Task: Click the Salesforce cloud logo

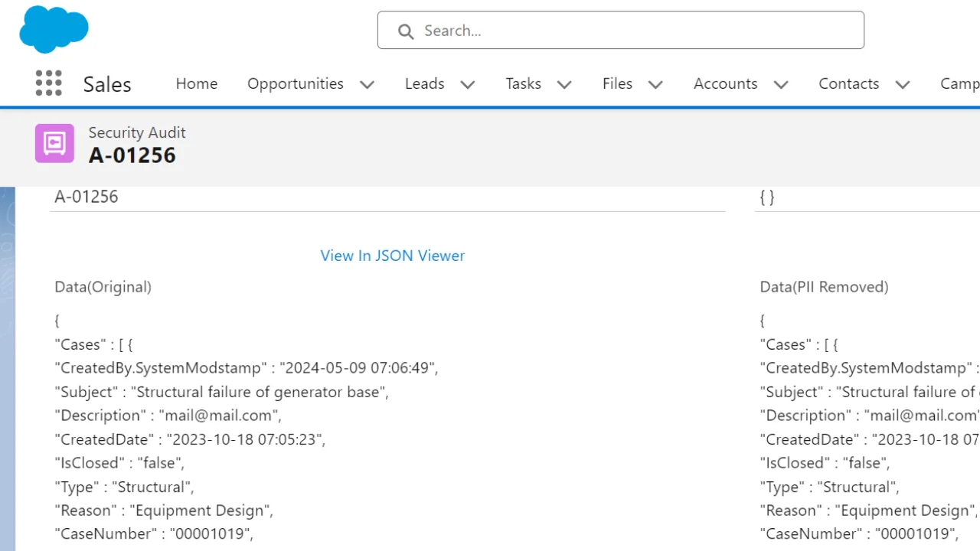Action: (x=54, y=29)
